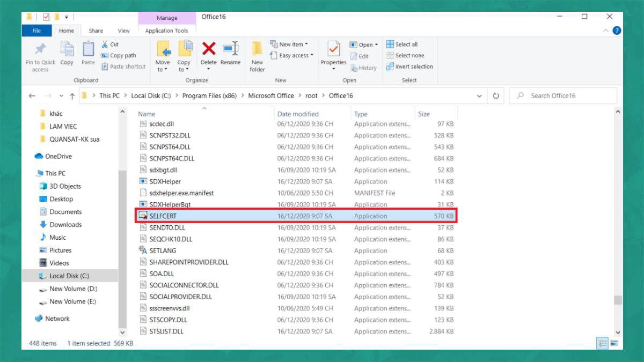Open 3D Objects in navigation pane
Screen dimensions: 644x362
pos(60,186)
